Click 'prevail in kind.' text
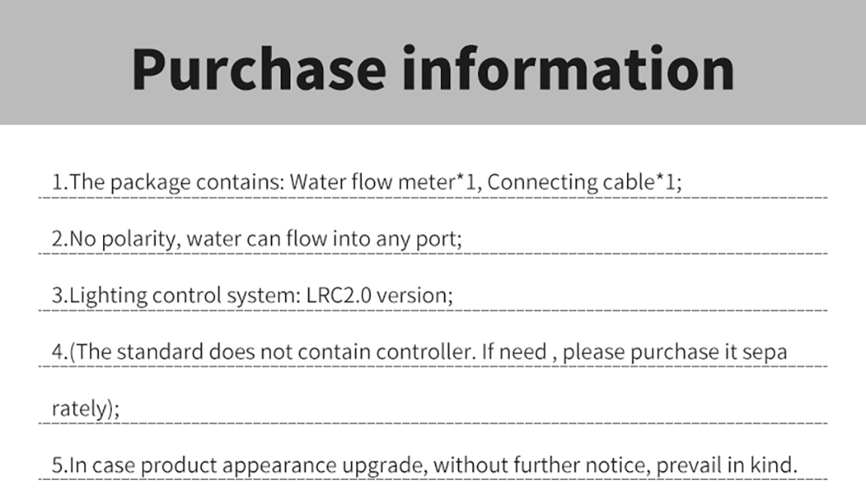866x504 pixels. [x=727, y=465]
